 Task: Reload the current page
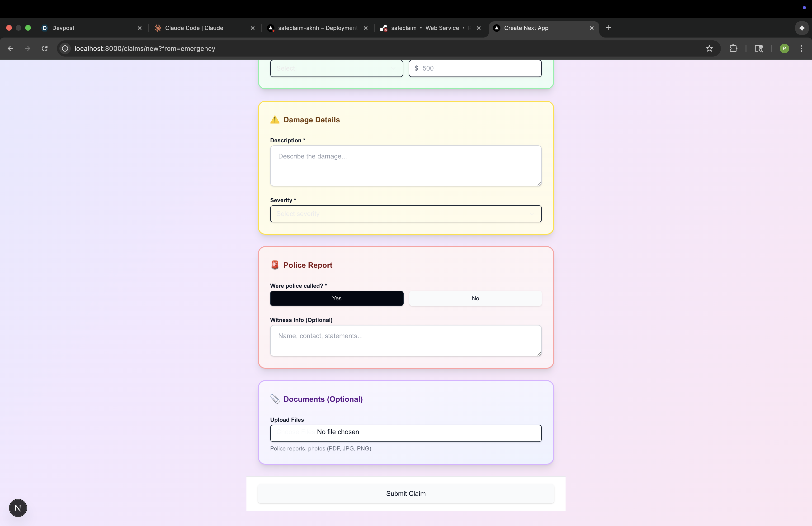pyautogui.click(x=45, y=48)
